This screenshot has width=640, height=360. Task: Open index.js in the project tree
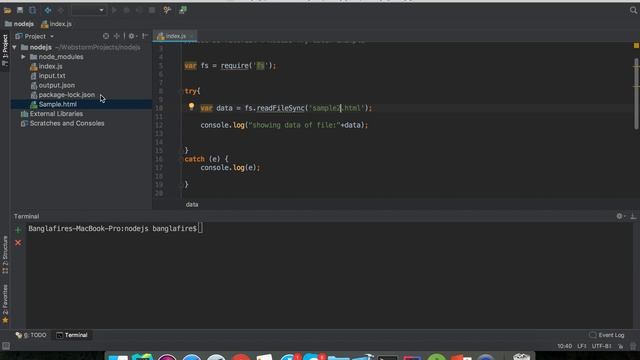tap(50, 66)
